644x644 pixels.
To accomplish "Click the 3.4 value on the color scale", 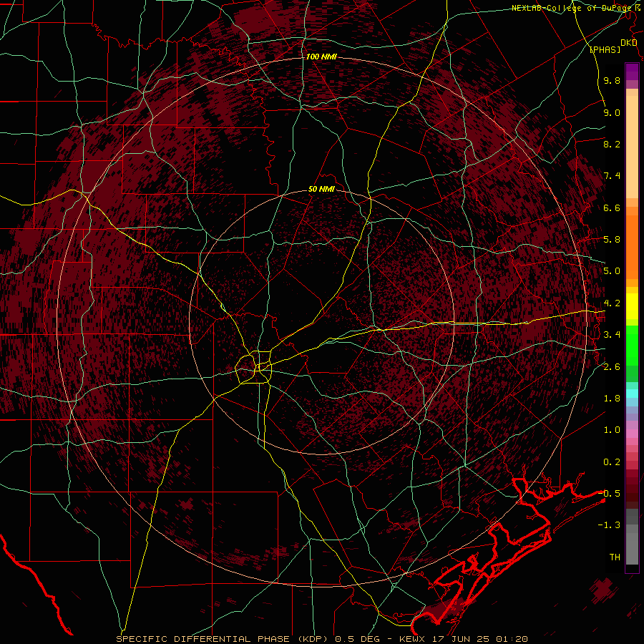I will tap(612, 335).
